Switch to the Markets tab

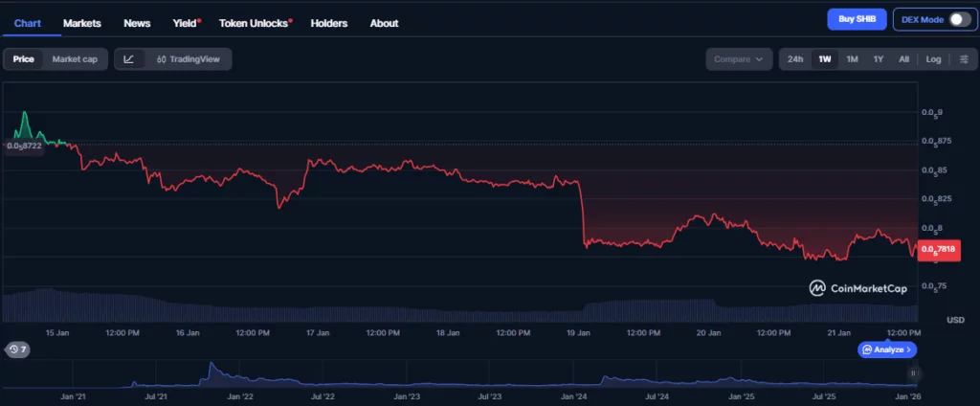[82, 23]
